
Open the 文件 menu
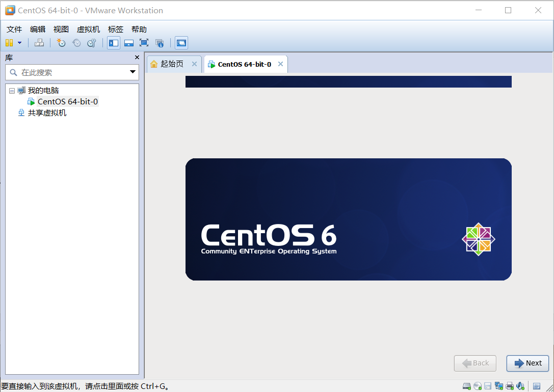click(14, 30)
